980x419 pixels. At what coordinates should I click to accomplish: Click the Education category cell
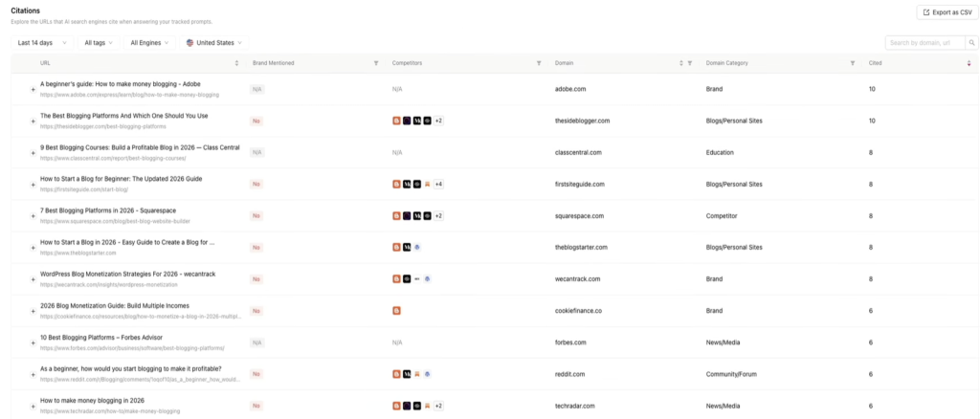pos(720,152)
